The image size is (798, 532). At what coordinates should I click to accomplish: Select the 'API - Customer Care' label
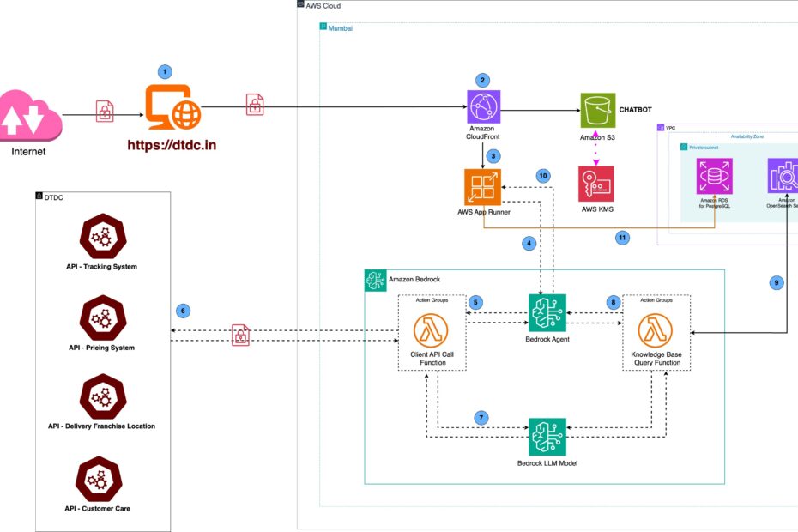[97, 509]
